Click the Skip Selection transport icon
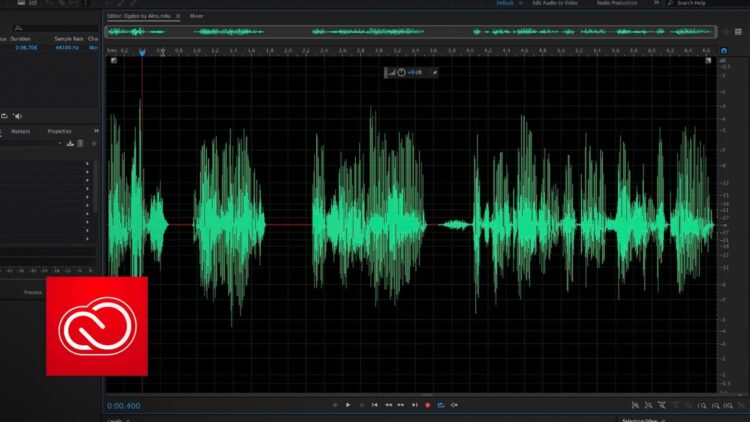The width and height of the screenshot is (750, 422). [x=454, y=405]
